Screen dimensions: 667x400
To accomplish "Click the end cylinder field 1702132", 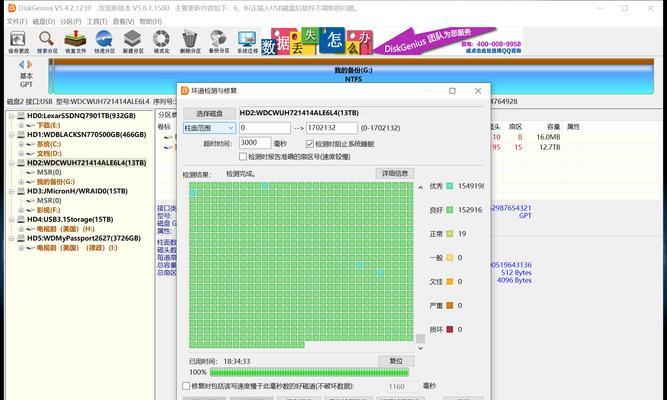I will coord(332,128).
